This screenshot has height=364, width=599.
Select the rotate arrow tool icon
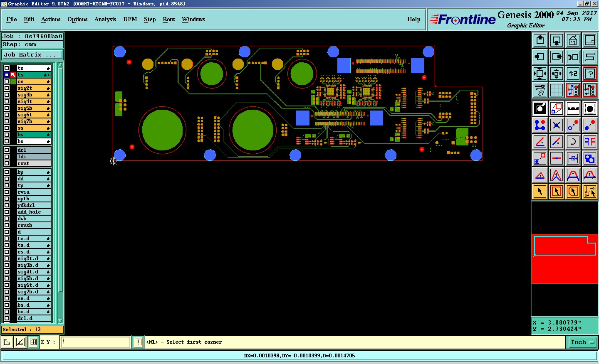573,142
